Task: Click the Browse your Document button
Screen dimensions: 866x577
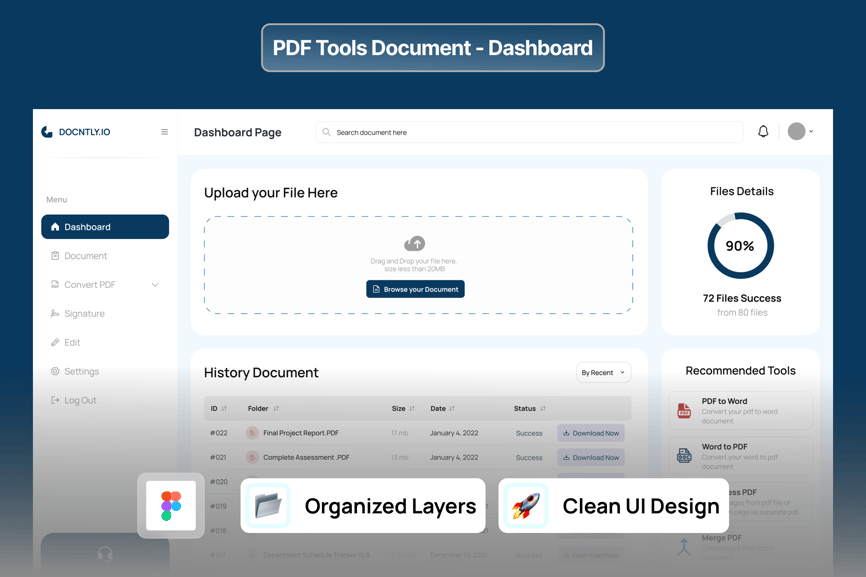Action: click(415, 289)
